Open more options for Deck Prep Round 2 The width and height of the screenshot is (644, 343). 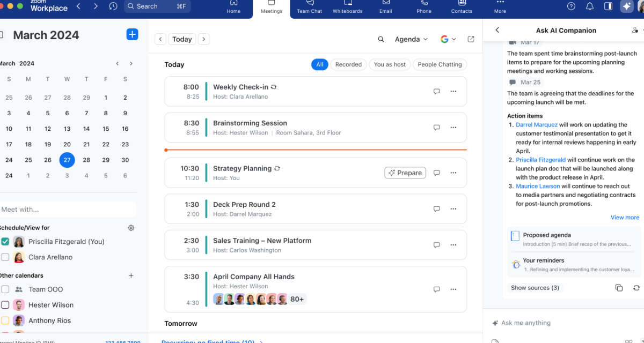click(453, 209)
